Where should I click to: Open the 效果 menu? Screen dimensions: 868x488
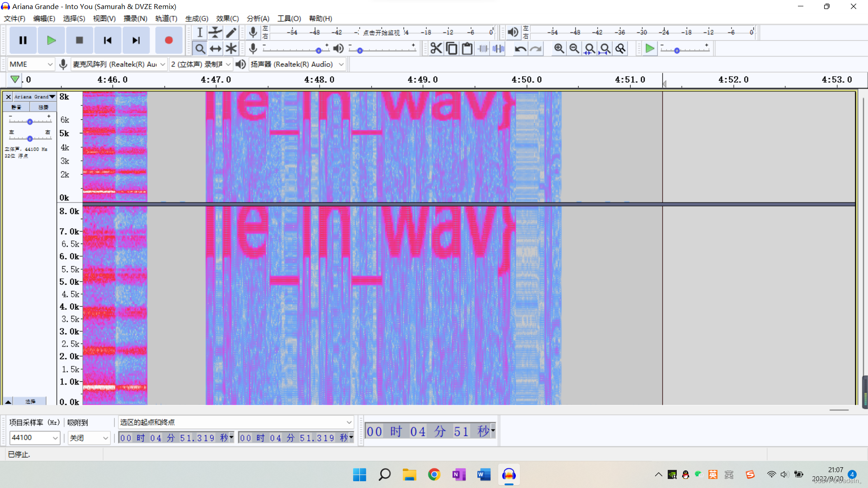(227, 19)
